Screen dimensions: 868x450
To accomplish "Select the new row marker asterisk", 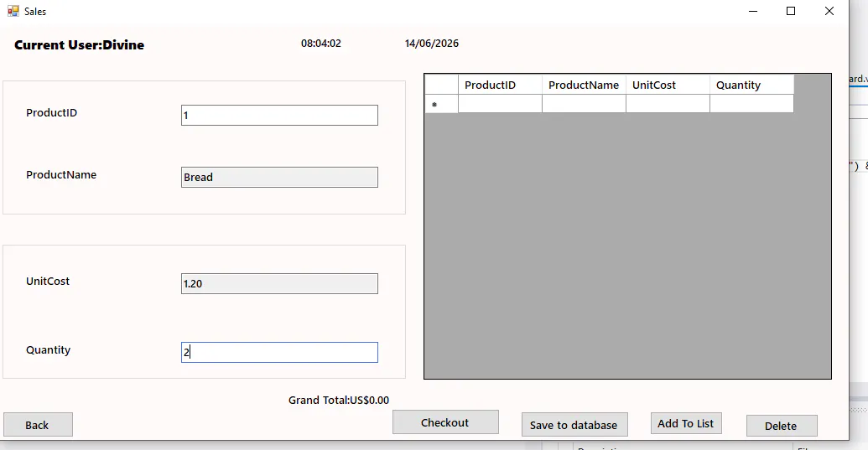I will pos(441,104).
